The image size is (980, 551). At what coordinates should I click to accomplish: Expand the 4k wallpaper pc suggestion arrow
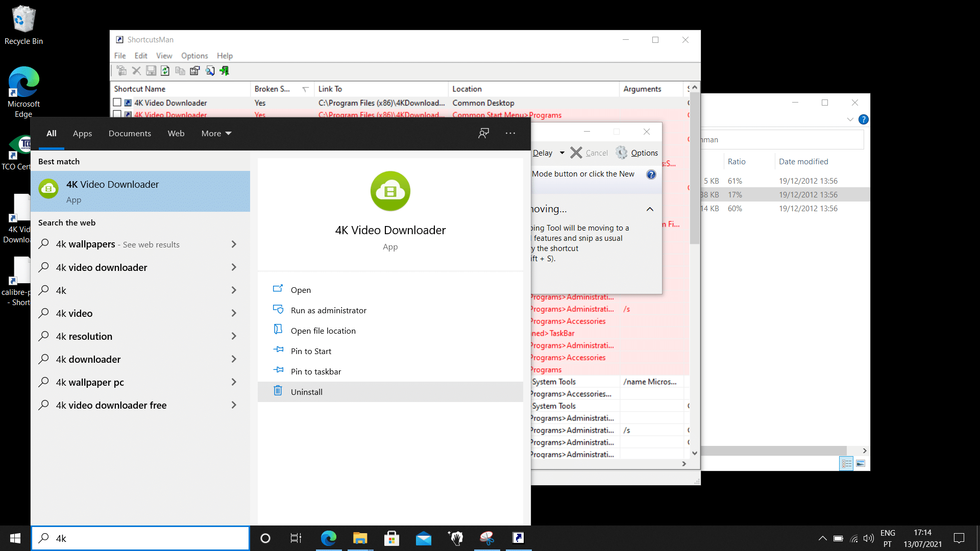tap(234, 382)
